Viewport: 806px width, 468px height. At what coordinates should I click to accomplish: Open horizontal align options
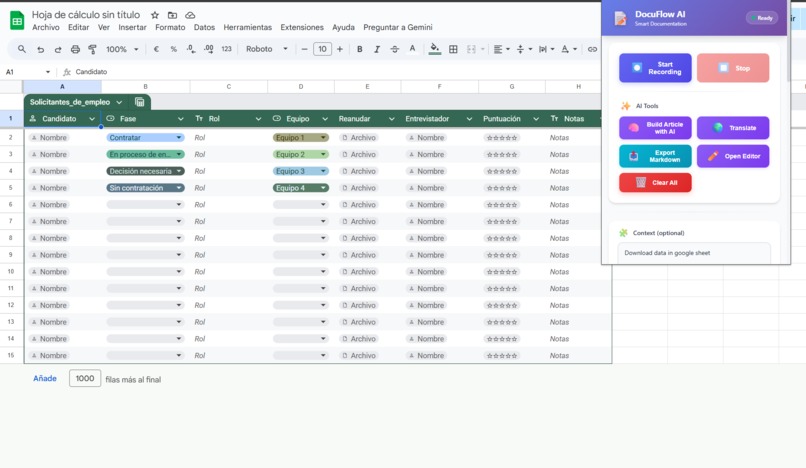pos(501,49)
